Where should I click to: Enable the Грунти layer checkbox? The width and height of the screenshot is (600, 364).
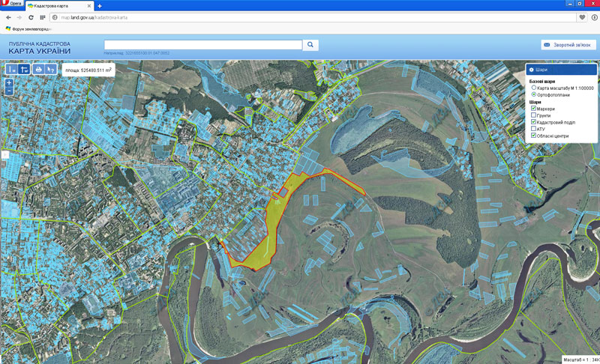pos(532,115)
